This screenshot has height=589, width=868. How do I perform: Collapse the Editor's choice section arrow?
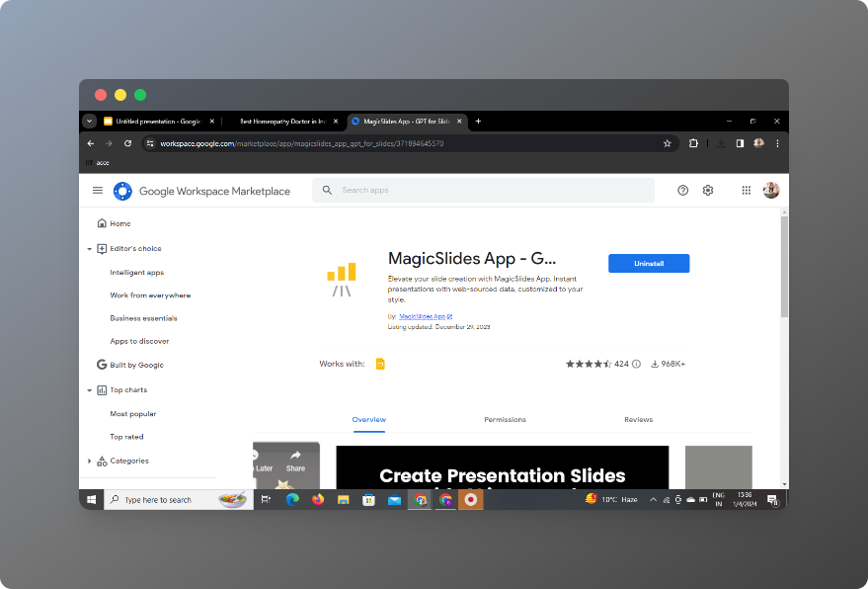point(89,249)
